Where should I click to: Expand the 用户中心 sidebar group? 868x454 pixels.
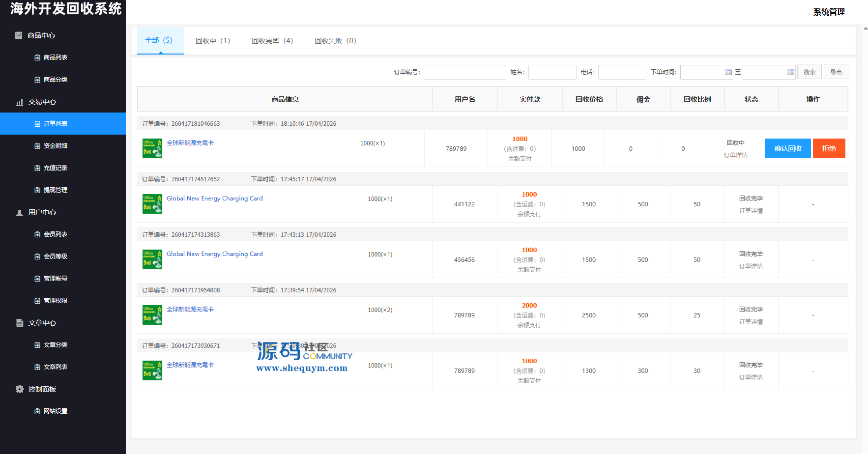(42, 212)
